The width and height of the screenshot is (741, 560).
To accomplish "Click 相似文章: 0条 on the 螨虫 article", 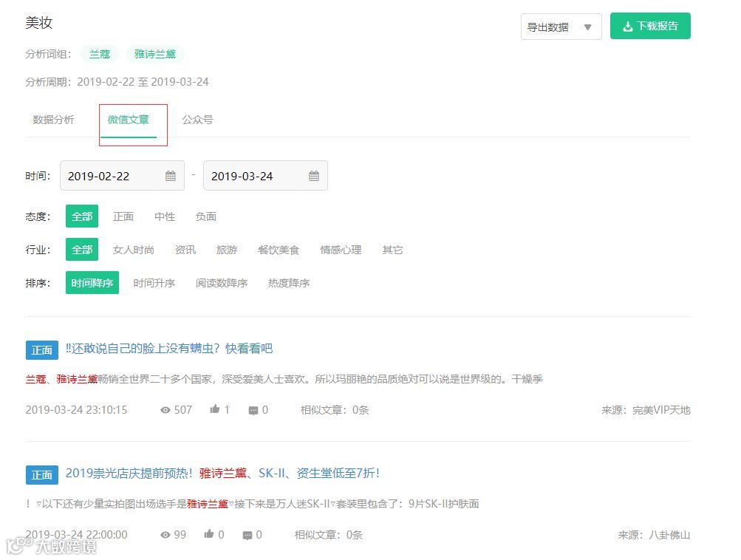I will tap(335, 410).
